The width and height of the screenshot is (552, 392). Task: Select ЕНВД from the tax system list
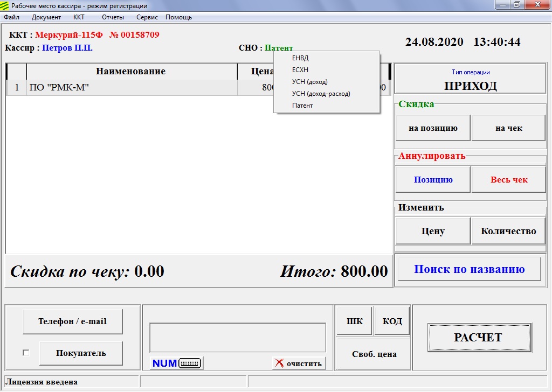pyautogui.click(x=300, y=58)
